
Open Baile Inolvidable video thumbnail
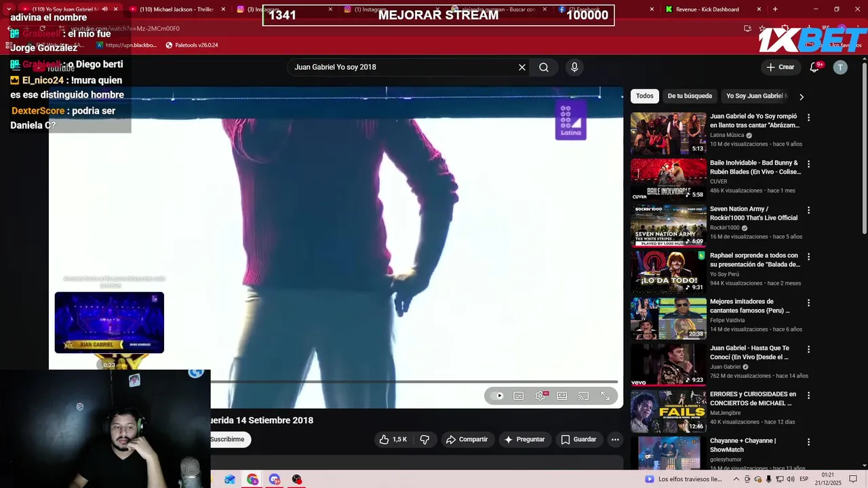[669, 180]
